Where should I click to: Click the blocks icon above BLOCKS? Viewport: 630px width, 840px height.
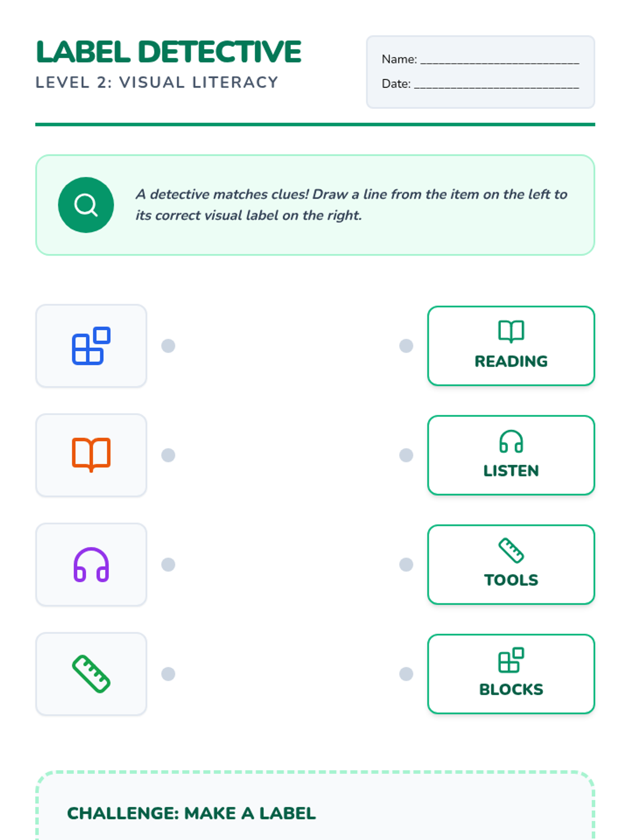click(511, 660)
